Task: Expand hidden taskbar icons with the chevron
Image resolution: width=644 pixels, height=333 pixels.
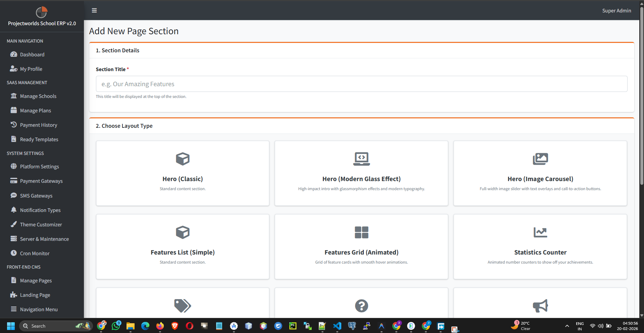Action: pos(567,326)
